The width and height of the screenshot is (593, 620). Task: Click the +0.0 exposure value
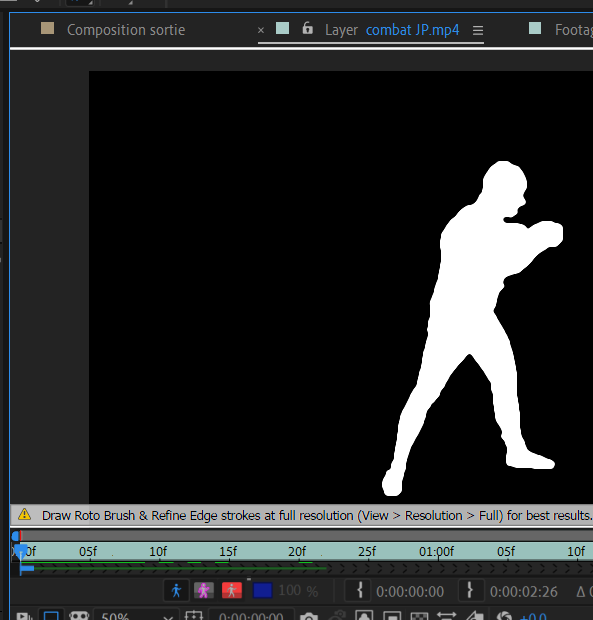pyautogui.click(x=533, y=616)
